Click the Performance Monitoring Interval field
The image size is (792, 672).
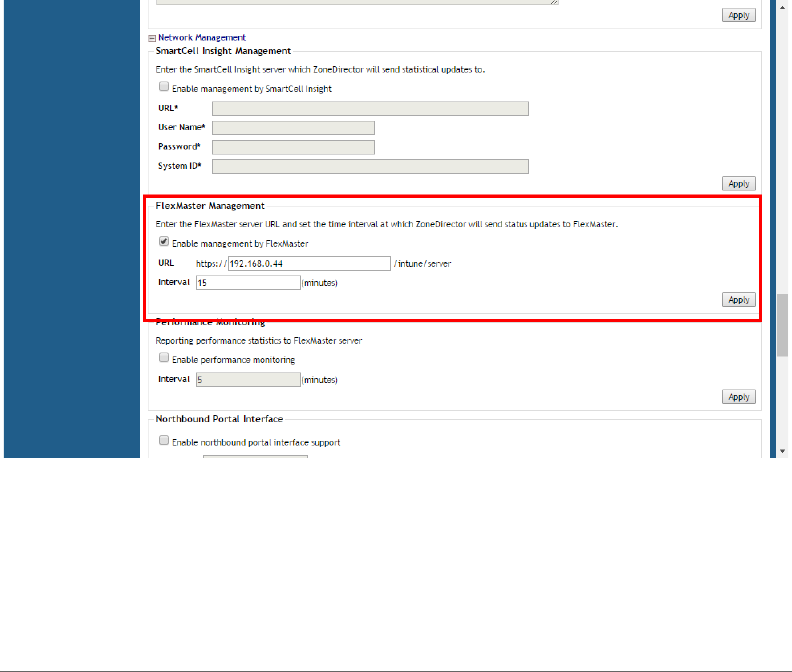click(x=248, y=379)
